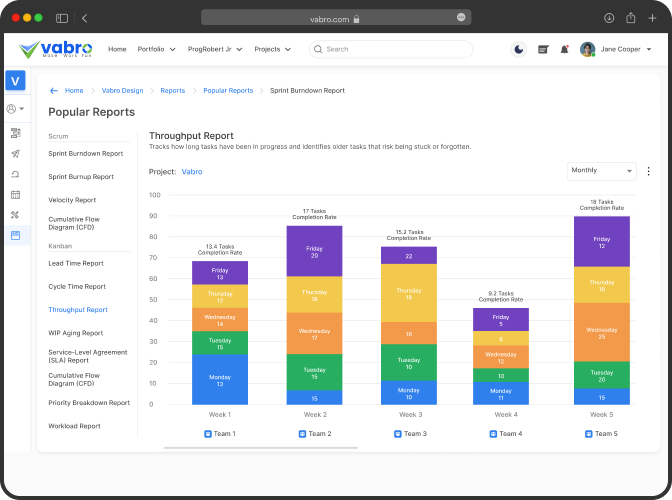Select Lead Time Report in Kanban section
Screen dimensions: 672x500
(76, 264)
